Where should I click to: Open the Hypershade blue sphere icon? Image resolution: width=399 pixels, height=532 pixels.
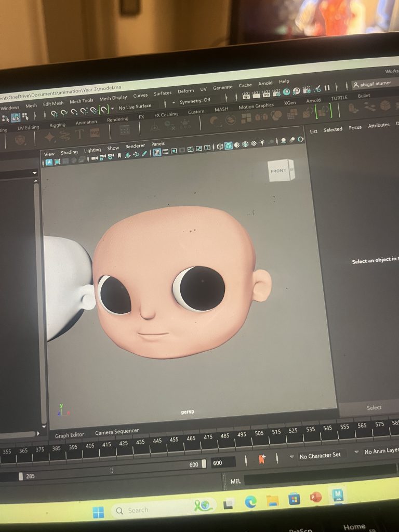tap(286, 91)
